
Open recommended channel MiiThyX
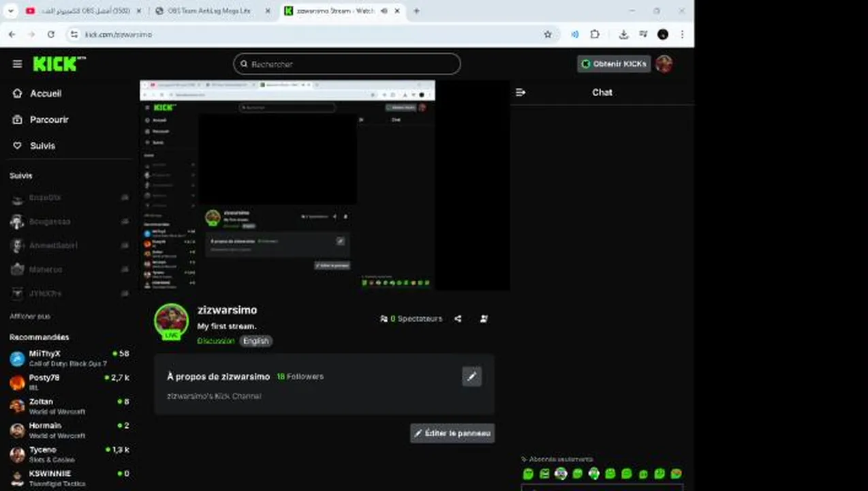point(69,358)
